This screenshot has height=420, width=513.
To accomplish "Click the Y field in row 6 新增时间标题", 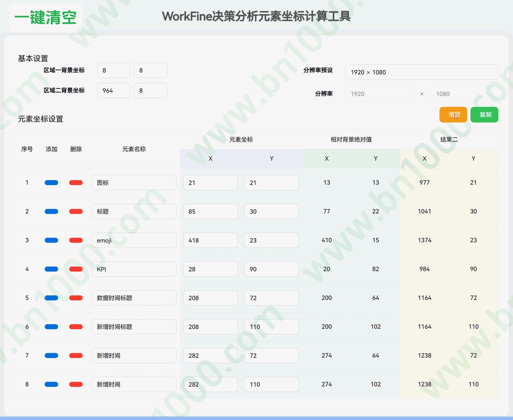I will pyautogui.click(x=272, y=327).
